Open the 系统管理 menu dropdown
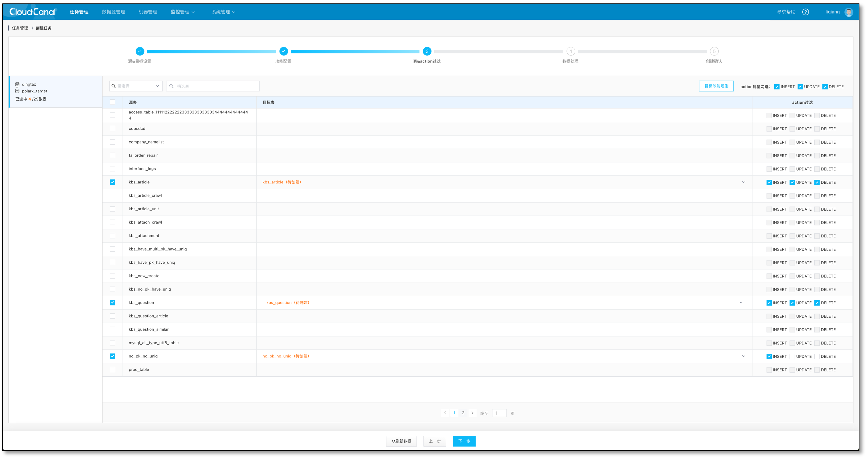 [x=223, y=12]
